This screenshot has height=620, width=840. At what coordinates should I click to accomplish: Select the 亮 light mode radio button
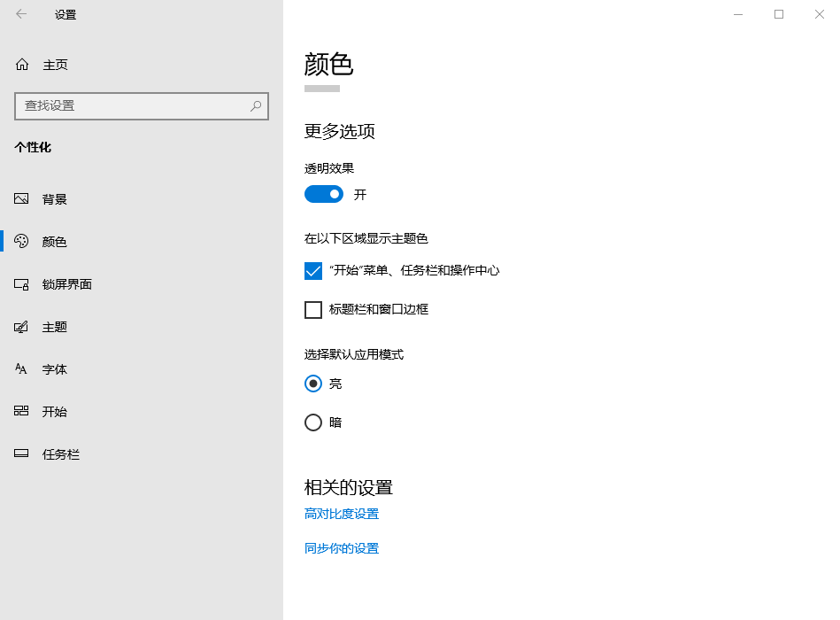click(313, 384)
